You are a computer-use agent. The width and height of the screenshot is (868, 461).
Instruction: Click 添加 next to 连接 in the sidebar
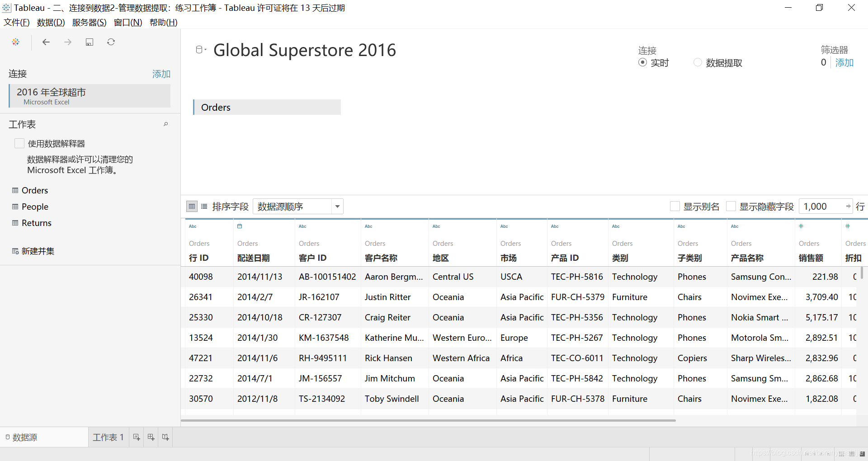click(161, 74)
